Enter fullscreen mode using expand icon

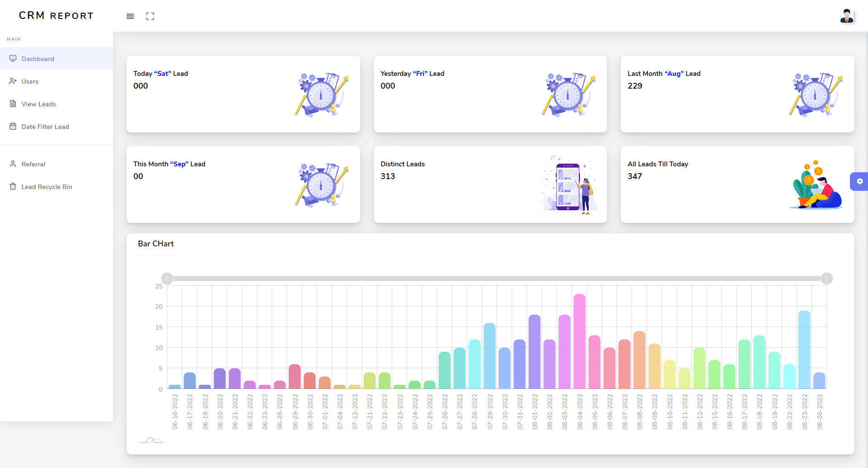150,16
